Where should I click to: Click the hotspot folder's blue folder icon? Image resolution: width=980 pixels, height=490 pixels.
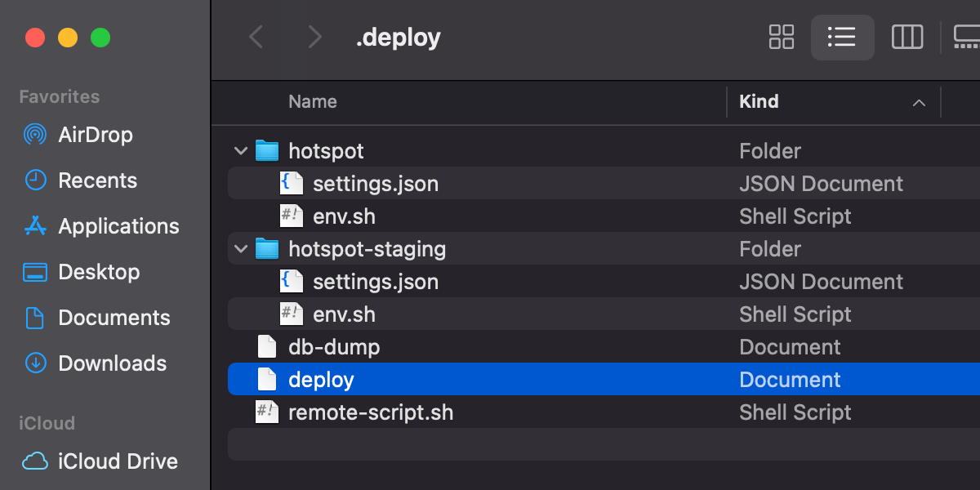[x=267, y=150]
